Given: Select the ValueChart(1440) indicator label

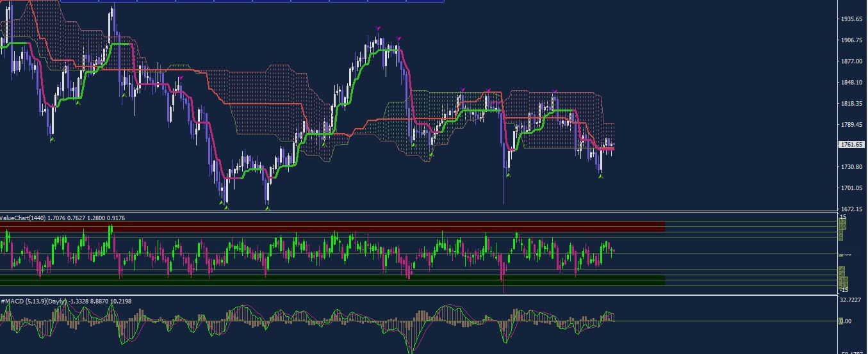Looking at the screenshot, I should click(22, 218).
